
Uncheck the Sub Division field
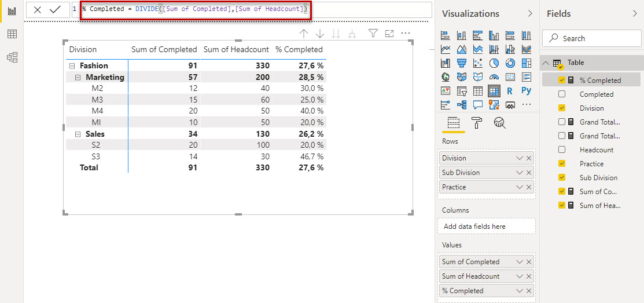point(562,178)
